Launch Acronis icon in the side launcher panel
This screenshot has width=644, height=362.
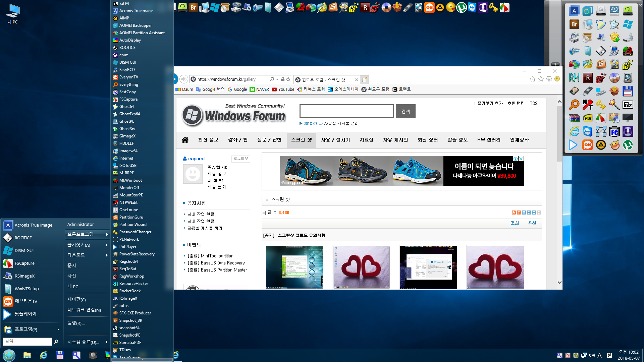574,11
